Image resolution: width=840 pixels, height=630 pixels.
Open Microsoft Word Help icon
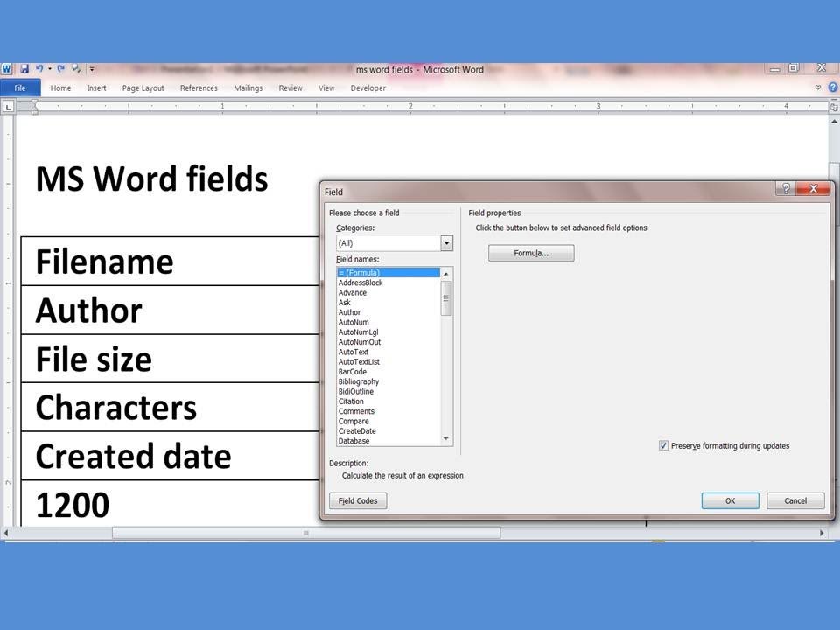(832, 87)
